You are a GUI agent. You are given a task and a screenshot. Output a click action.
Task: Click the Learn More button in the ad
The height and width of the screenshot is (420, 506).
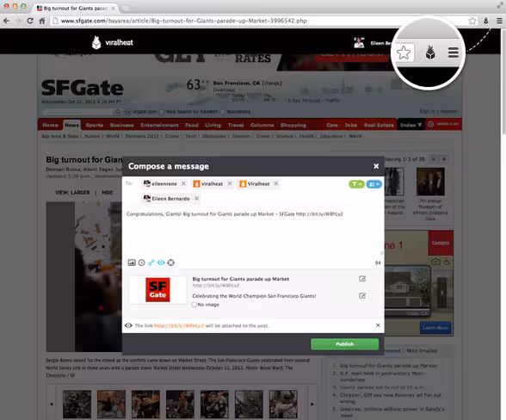click(435, 328)
